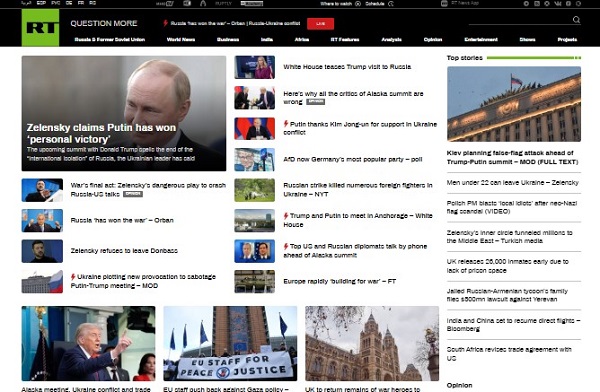Open Russia & Former Soviet Union section

(x=109, y=39)
